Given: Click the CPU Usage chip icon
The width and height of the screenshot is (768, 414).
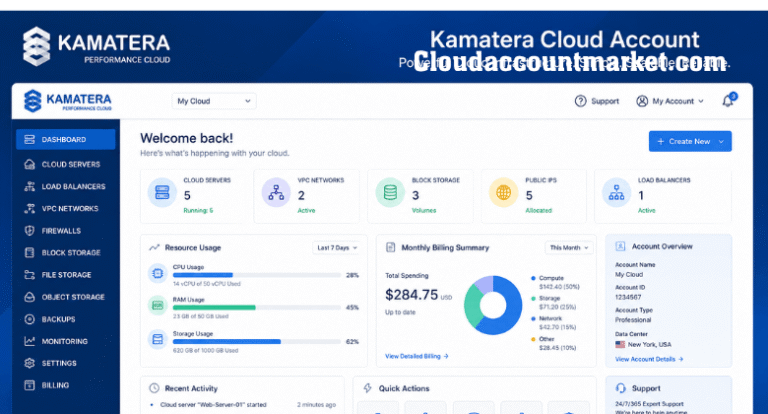Looking at the screenshot, I should pyautogui.click(x=158, y=273).
